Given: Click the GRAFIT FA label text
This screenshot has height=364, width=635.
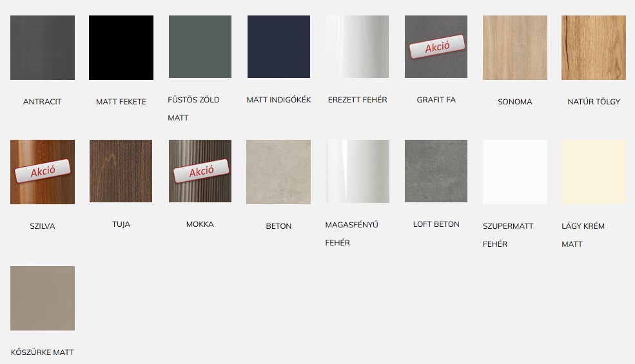Looking at the screenshot, I should pos(436,100).
